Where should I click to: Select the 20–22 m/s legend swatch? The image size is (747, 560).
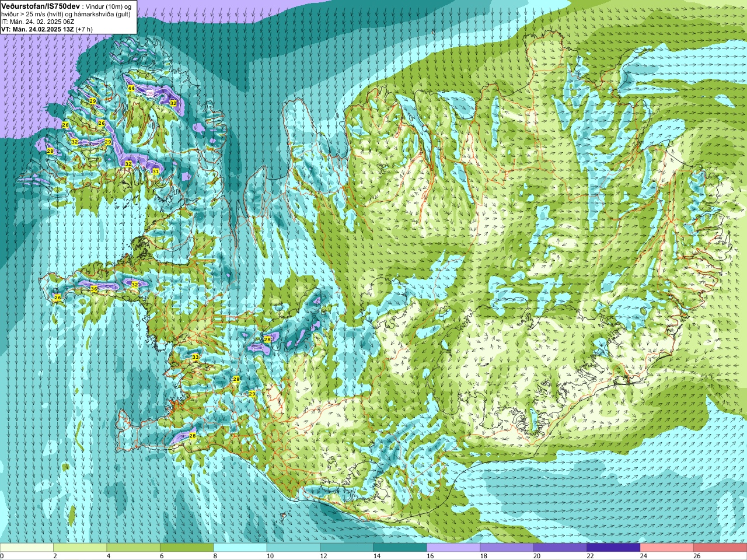click(x=560, y=548)
